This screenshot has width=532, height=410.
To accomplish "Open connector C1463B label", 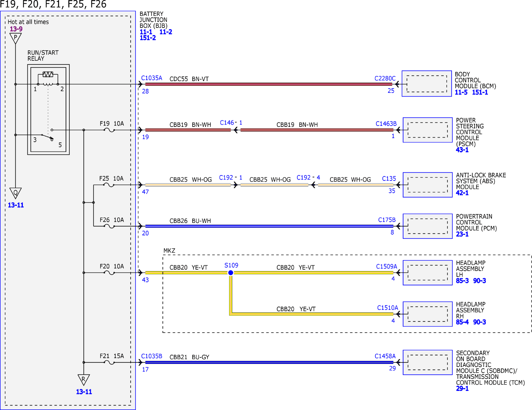I will pyautogui.click(x=386, y=124).
